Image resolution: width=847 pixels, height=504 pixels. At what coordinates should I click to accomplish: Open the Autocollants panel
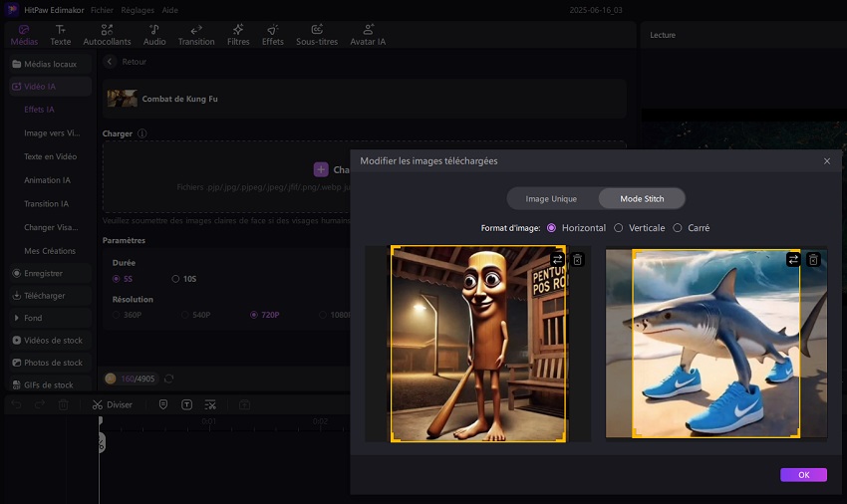106,35
